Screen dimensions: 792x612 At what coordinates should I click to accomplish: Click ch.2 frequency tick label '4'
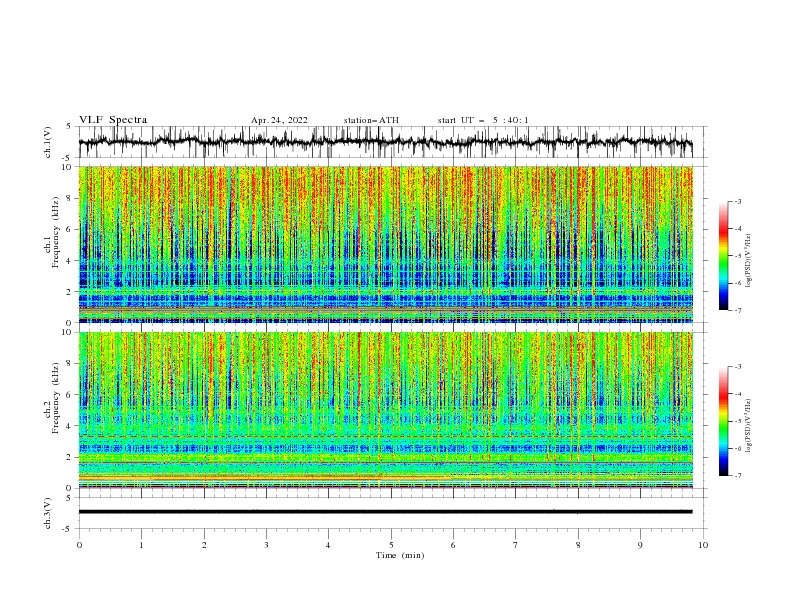(x=69, y=426)
